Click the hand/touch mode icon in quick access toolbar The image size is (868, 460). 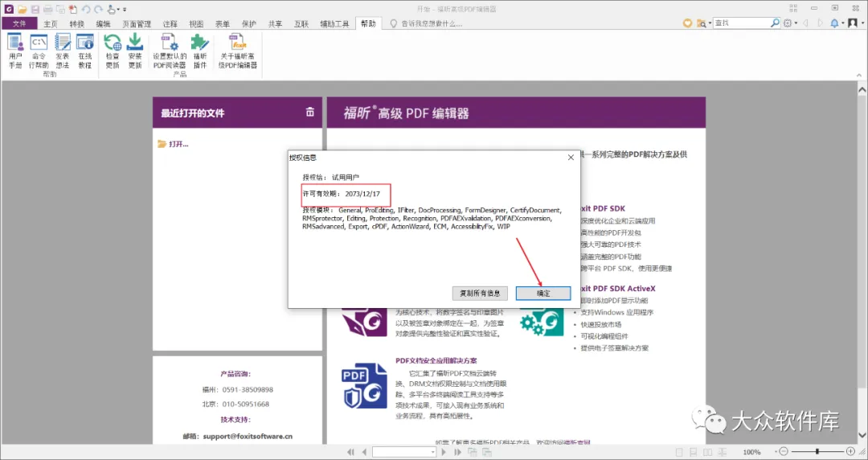pos(112,9)
